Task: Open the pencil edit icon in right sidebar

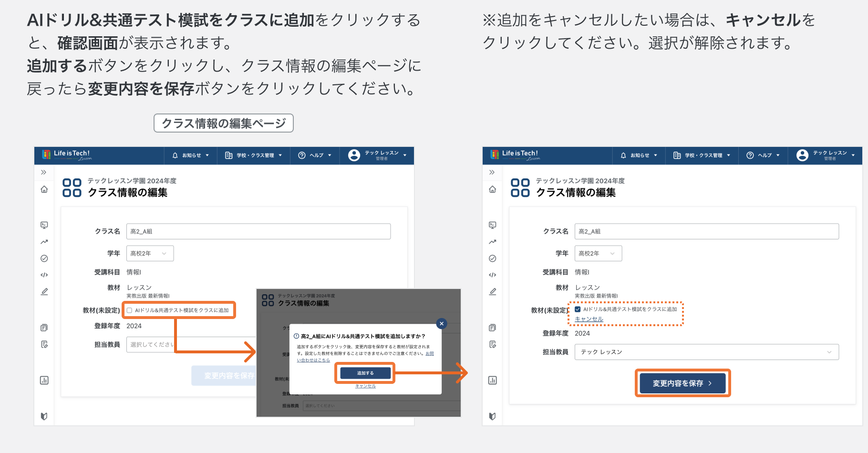Action: (x=493, y=291)
